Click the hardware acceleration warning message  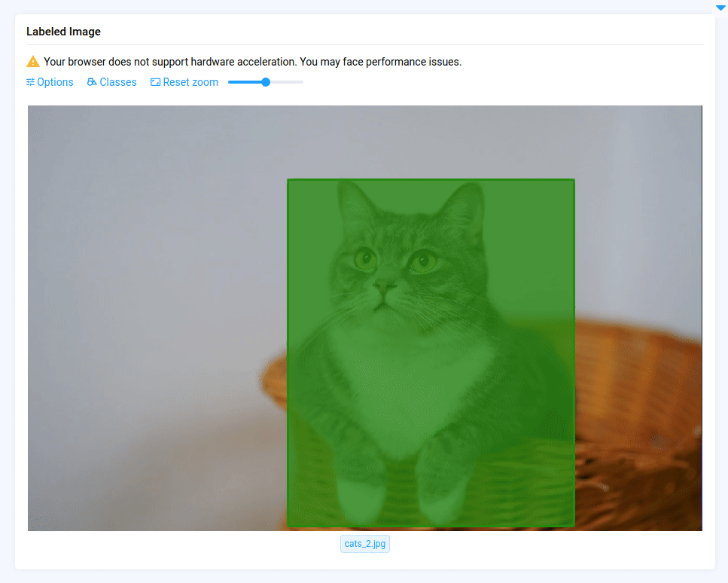(252, 62)
